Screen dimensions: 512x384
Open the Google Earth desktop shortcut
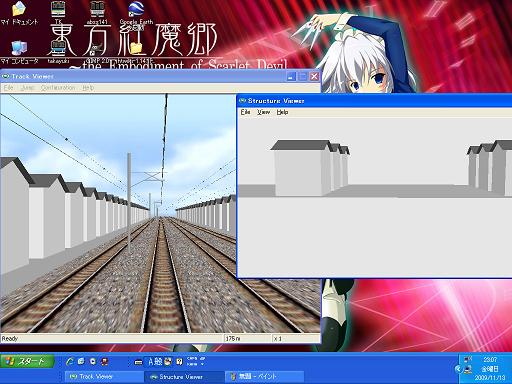point(136,13)
